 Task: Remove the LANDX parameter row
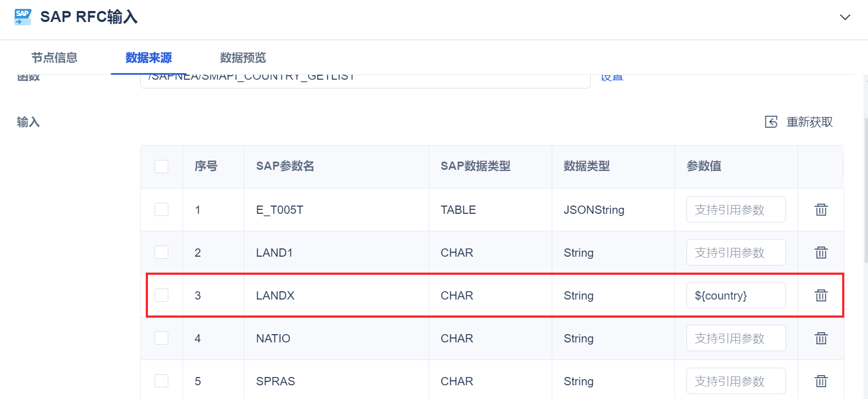[x=821, y=295]
